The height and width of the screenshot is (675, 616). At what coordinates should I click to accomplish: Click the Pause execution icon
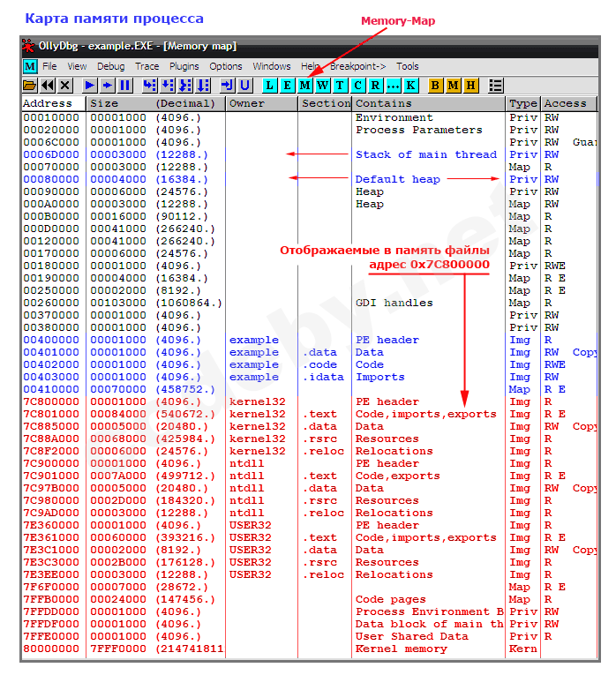pyautogui.click(x=124, y=86)
